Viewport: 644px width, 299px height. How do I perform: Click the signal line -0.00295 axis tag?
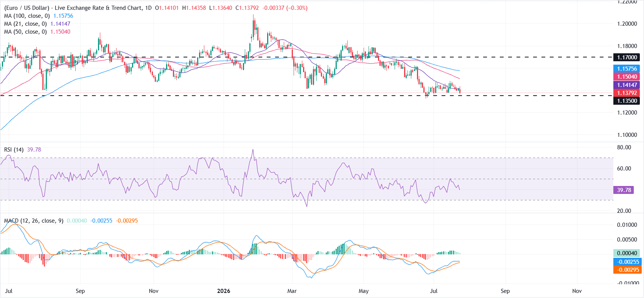coord(627,270)
